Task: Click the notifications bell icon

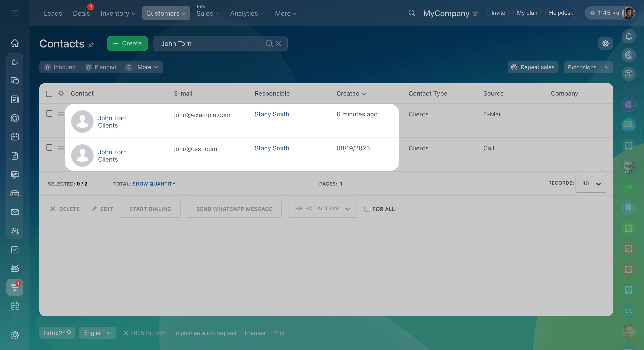Action: [629, 36]
